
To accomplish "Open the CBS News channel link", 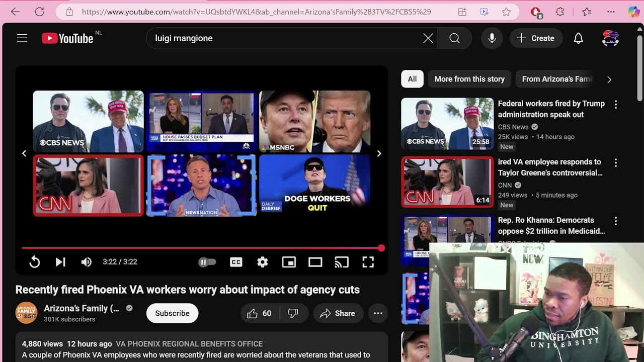I will click(x=513, y=127).
